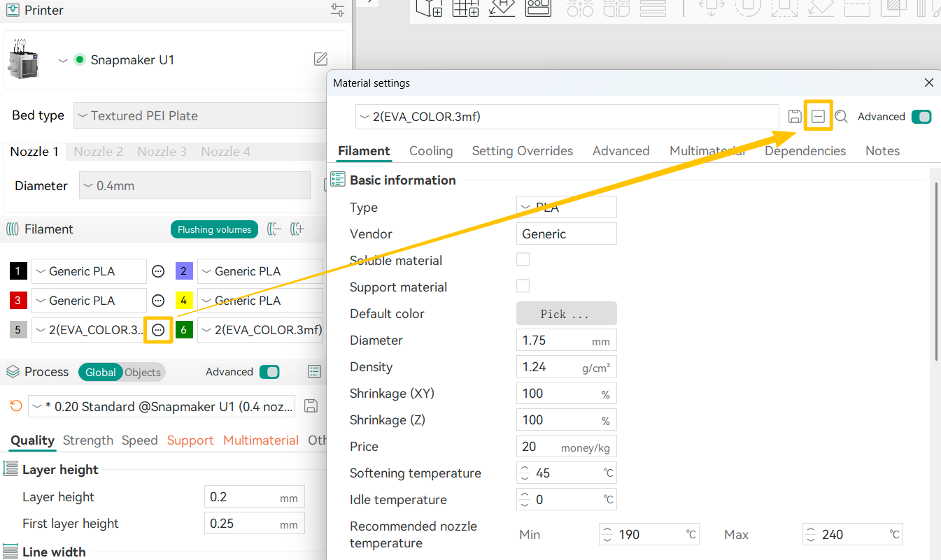941x560 pixels.
Task: Toggle Advanced switch in Process panel
Action: pyautogui.click(x=269, y=372)
